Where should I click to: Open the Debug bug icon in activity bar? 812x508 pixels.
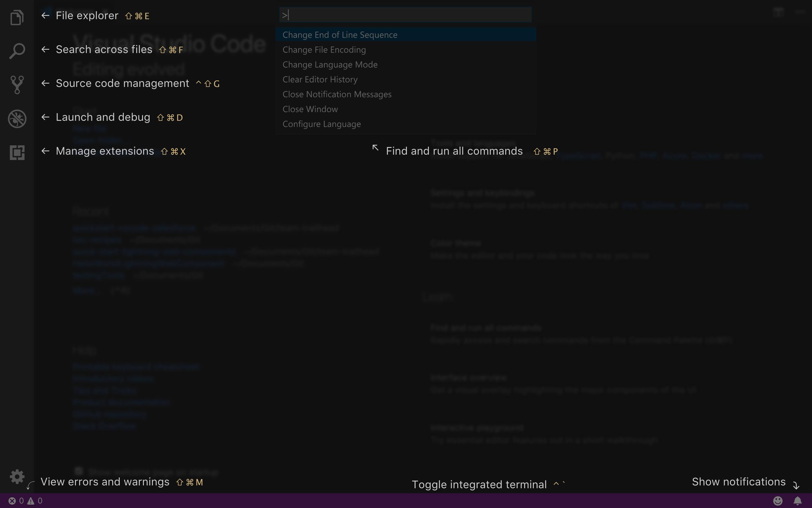pos(17,119)
